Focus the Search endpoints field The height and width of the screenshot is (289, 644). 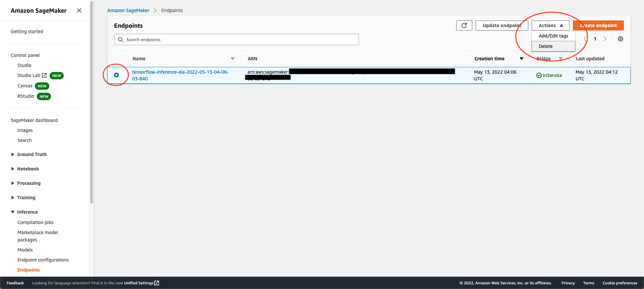[236, 40]
